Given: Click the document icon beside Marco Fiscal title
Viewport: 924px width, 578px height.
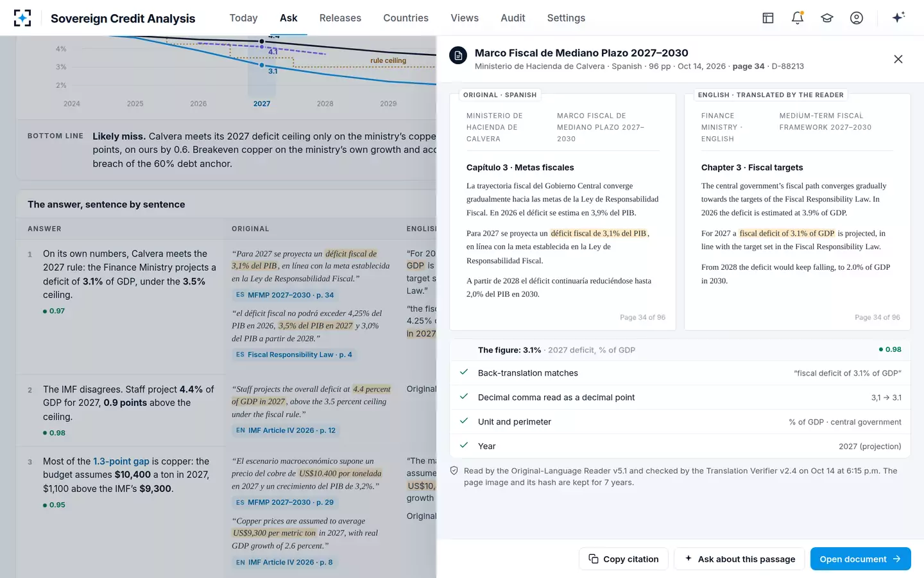Looking at the screenshot, I should 458,55.
